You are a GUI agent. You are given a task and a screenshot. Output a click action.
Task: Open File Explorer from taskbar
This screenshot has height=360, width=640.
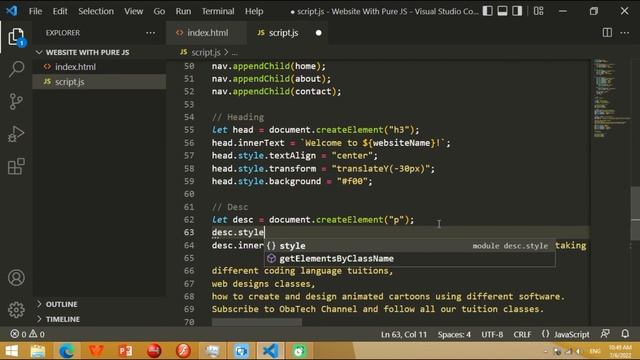click(38, 351)
